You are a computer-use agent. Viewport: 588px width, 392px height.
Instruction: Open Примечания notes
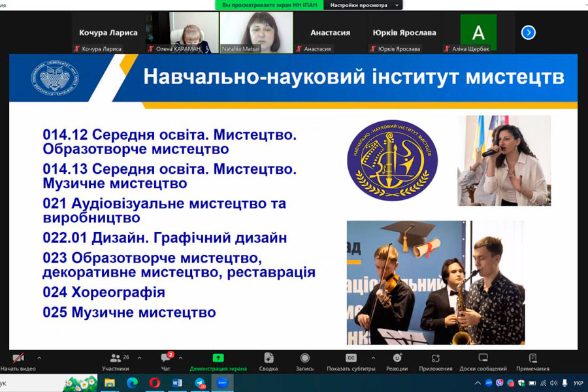533,362
